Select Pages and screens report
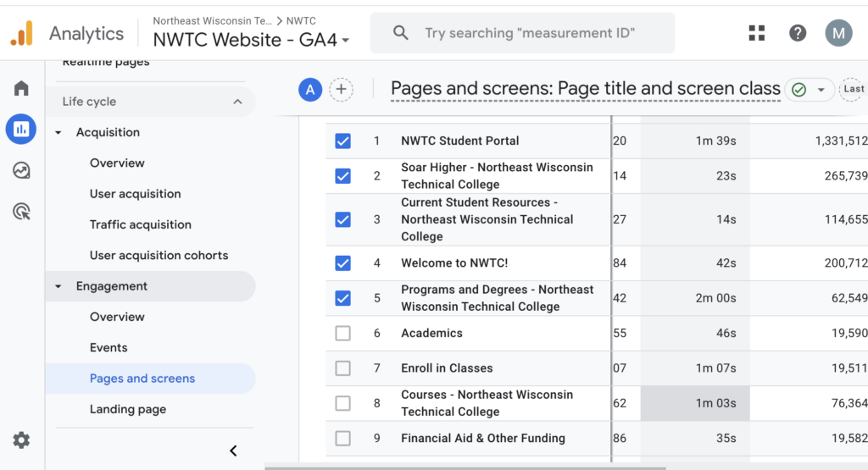The image size is (868, 470). point(150,379)
